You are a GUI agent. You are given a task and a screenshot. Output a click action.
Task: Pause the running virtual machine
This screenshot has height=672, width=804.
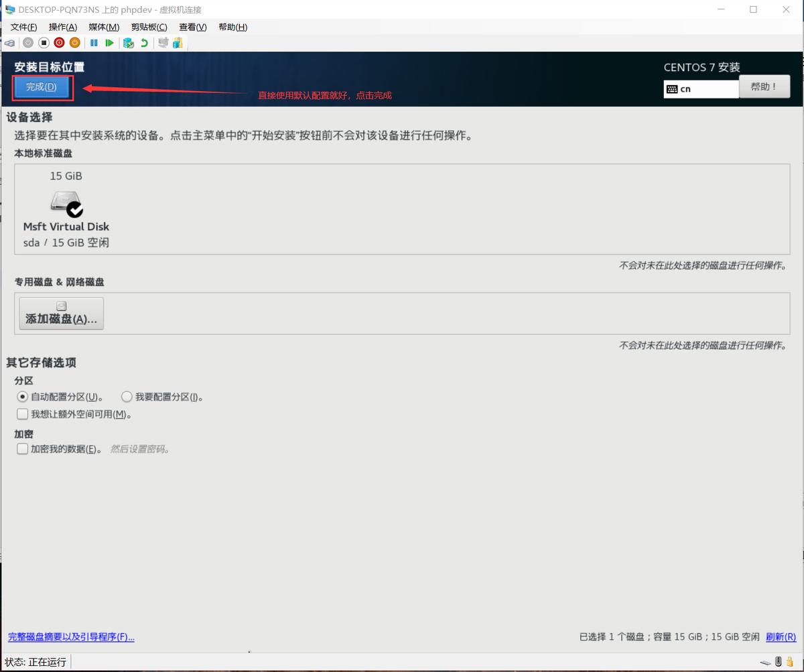(x=94, y=42)
